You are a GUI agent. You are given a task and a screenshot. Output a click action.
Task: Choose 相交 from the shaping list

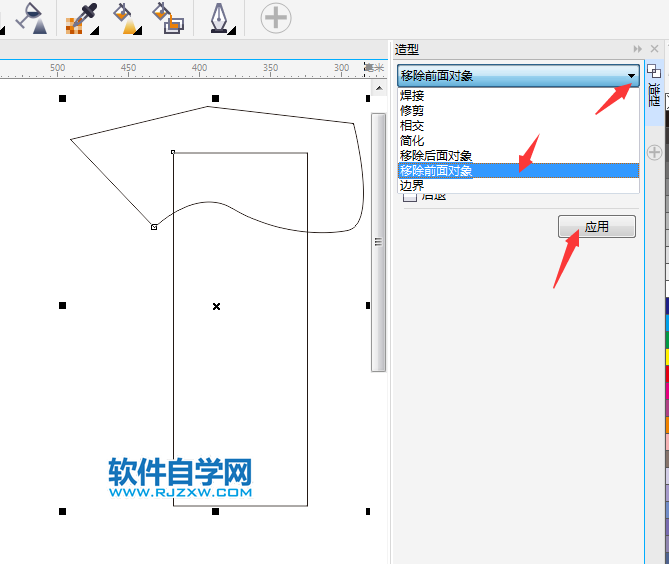(518, 125)
